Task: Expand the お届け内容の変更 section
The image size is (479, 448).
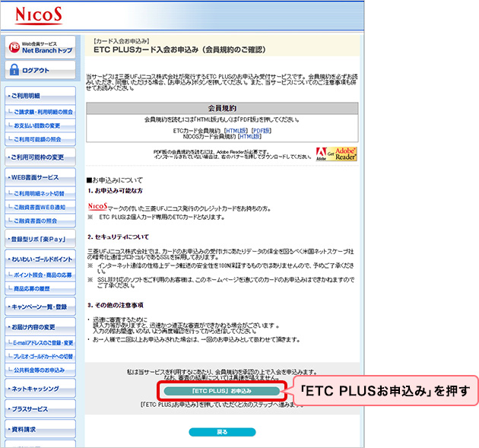Action: point(40,327)
